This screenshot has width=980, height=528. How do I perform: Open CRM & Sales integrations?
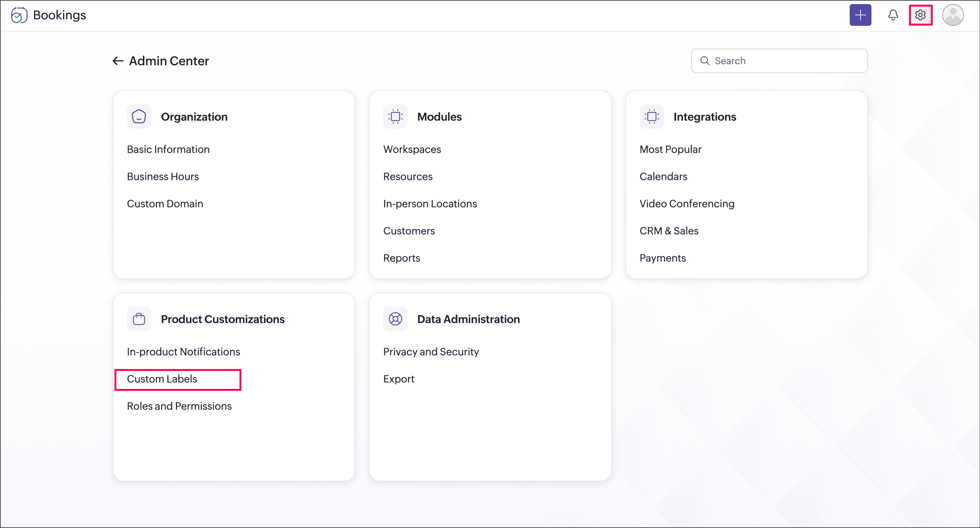click(669, 231)
